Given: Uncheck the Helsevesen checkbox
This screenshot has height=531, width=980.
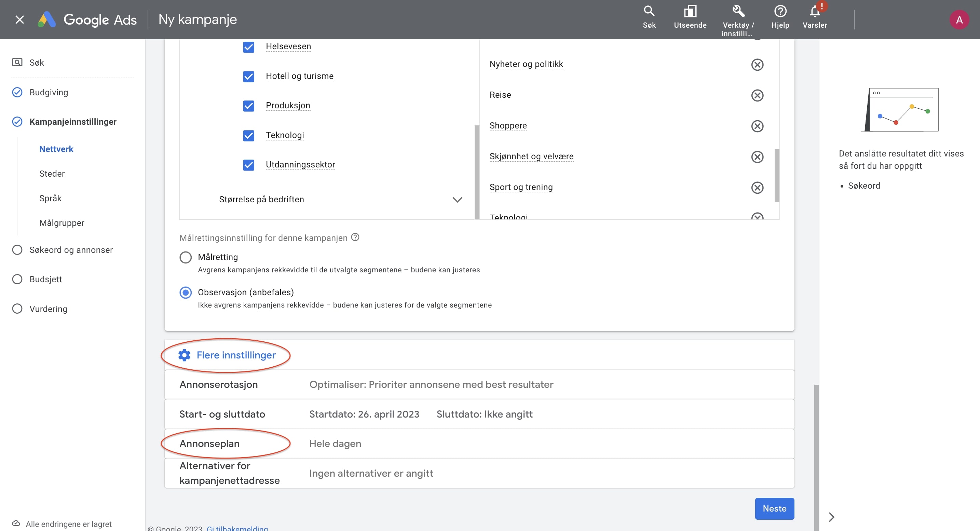Looking at the screenshot, I should [x=248, y=47].
